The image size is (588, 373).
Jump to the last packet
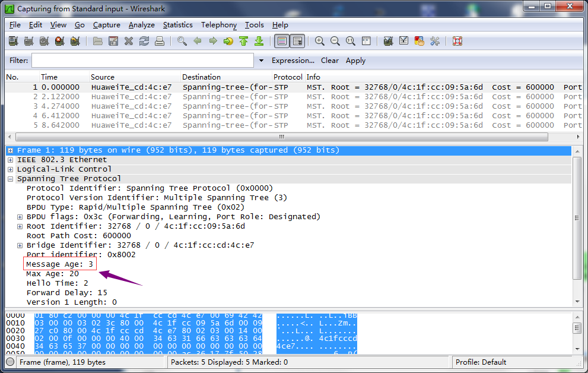(259, 41)
